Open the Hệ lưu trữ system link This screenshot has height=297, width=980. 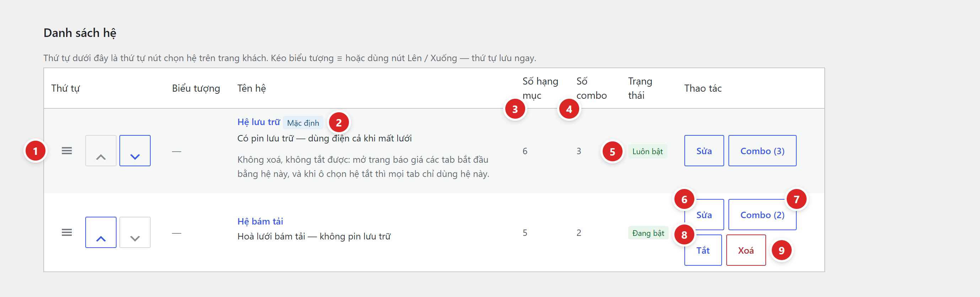coord(259,122)
